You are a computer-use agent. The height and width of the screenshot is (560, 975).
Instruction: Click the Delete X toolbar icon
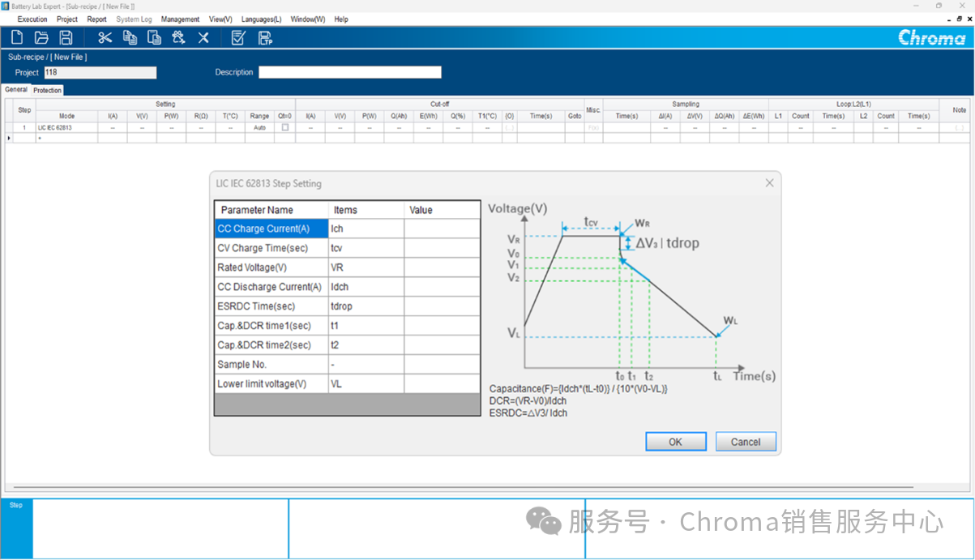[203, 37]
